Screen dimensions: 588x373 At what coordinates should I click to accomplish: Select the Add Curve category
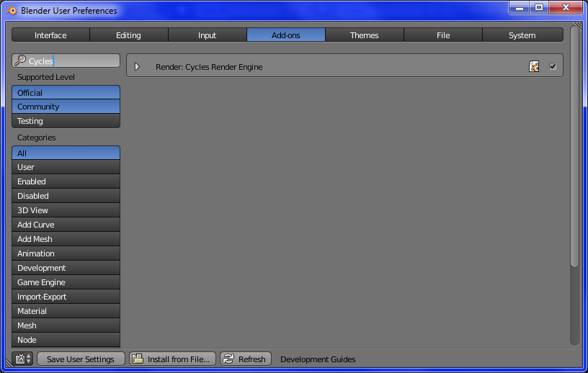coord(66,225)
